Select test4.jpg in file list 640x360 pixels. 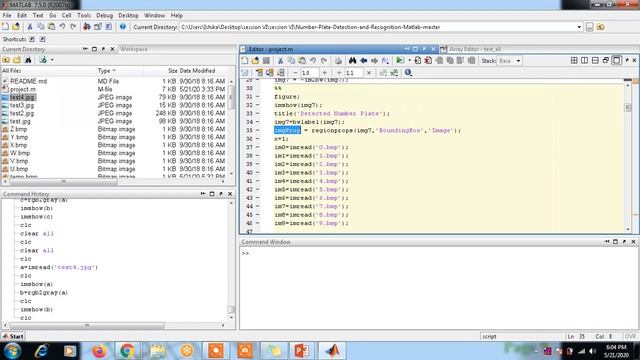point(22,97)
